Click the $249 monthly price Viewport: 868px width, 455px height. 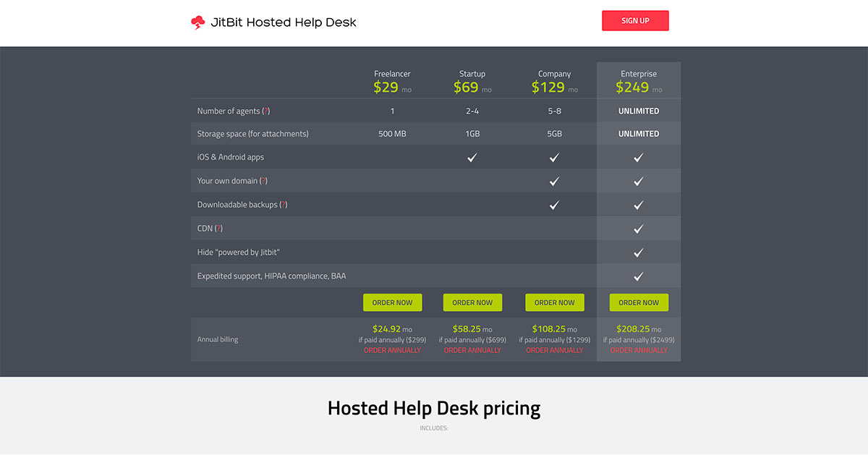(x=633, y=88)
